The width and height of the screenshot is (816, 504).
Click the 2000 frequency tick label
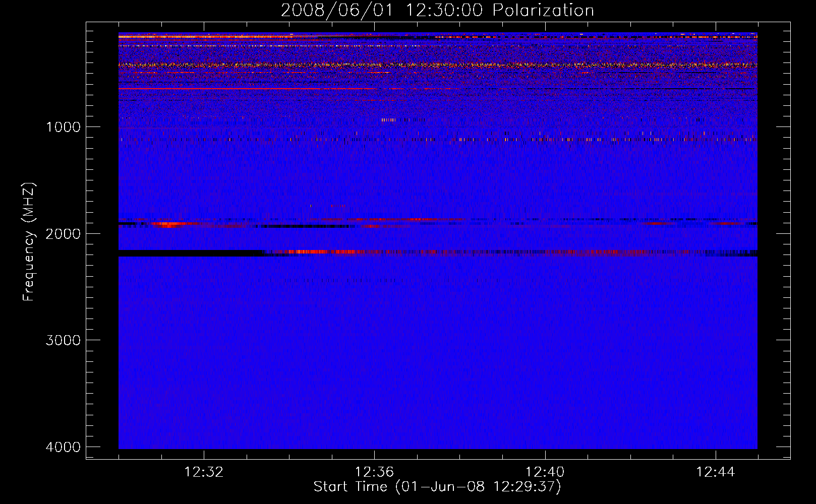pos(63,233)
